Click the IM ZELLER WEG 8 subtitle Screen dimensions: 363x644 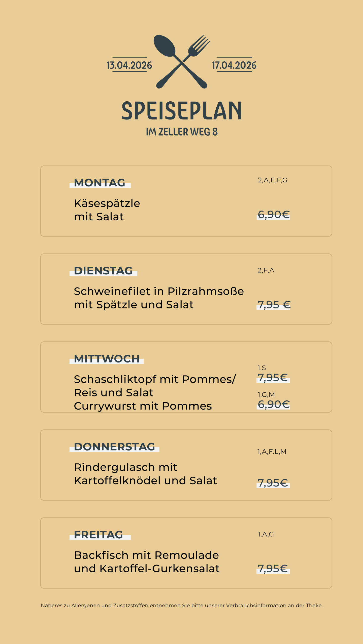tap(182, 132)
